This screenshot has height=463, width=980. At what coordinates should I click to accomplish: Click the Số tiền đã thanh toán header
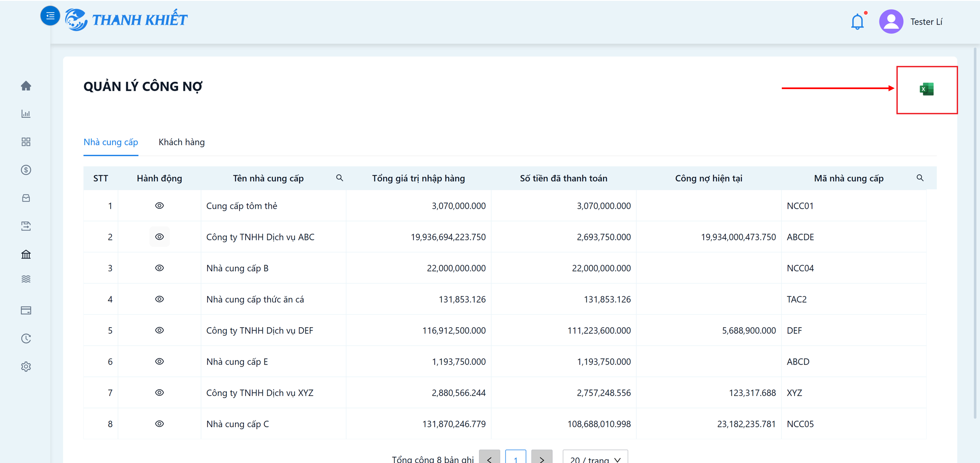point(564,178)
